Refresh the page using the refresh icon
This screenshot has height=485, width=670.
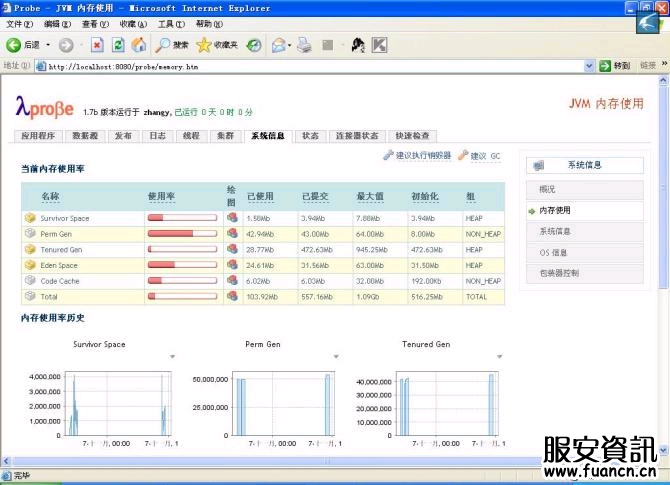click(118, 45)
